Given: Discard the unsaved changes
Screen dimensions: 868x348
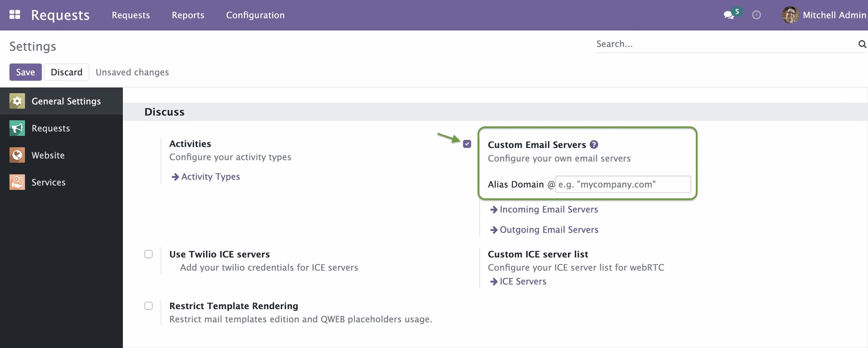Looking at the screenshot, I should click(x=66, y=72).
